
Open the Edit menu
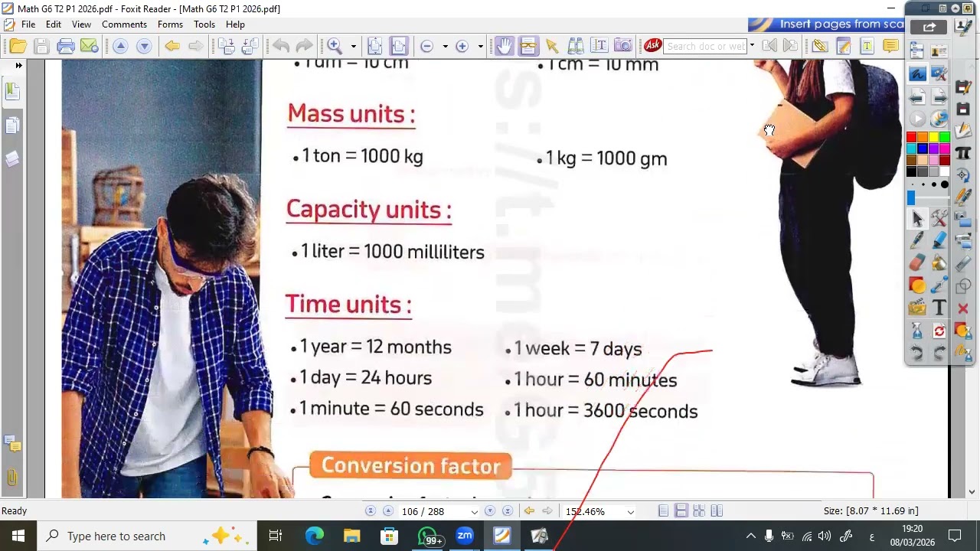[53, 24]
